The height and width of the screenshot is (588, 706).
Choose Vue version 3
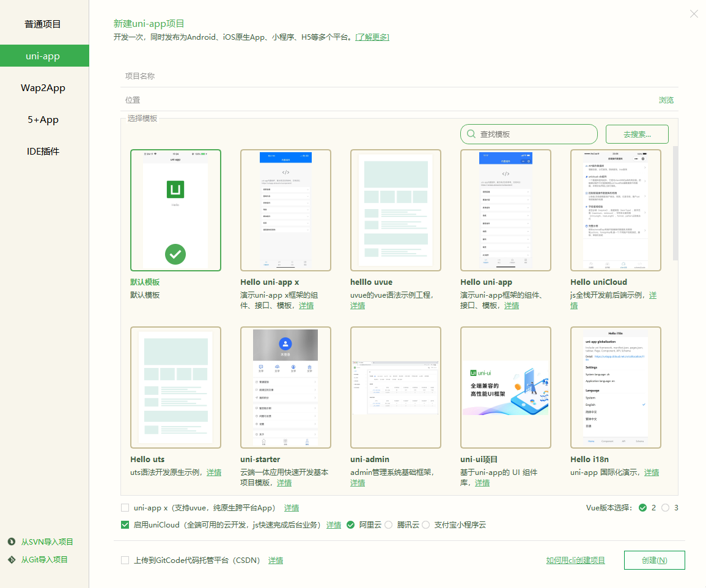(666, 507)
